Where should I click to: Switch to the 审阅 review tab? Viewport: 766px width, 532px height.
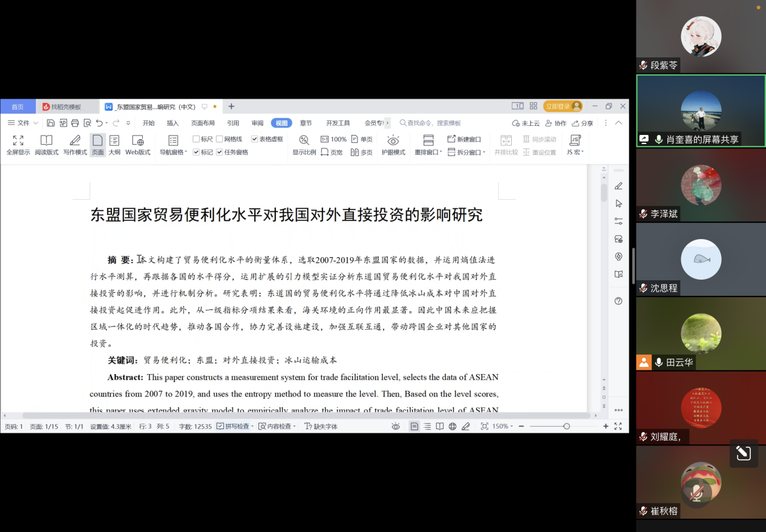tap(258, 123)
